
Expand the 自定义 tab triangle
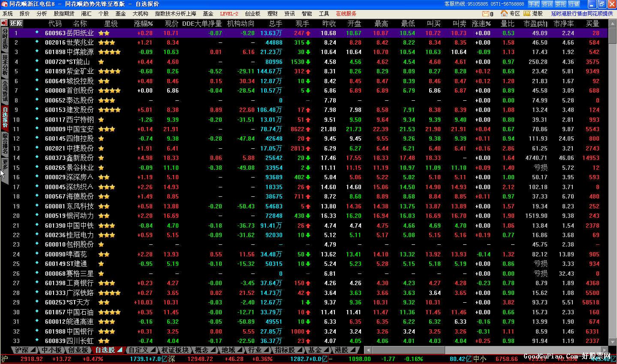click(x=153, y=350)
